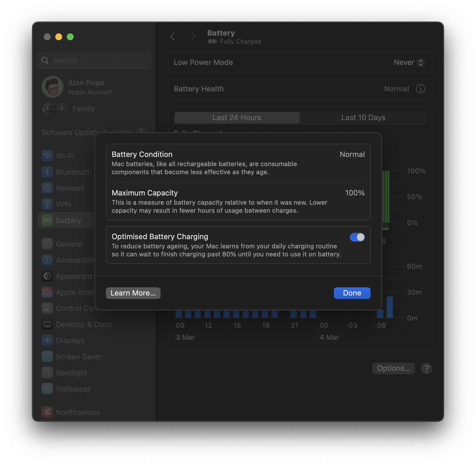This screenshot has height=464, width=476.
Task: Open Bluetooth settings icon
Action: pos(47,172)
